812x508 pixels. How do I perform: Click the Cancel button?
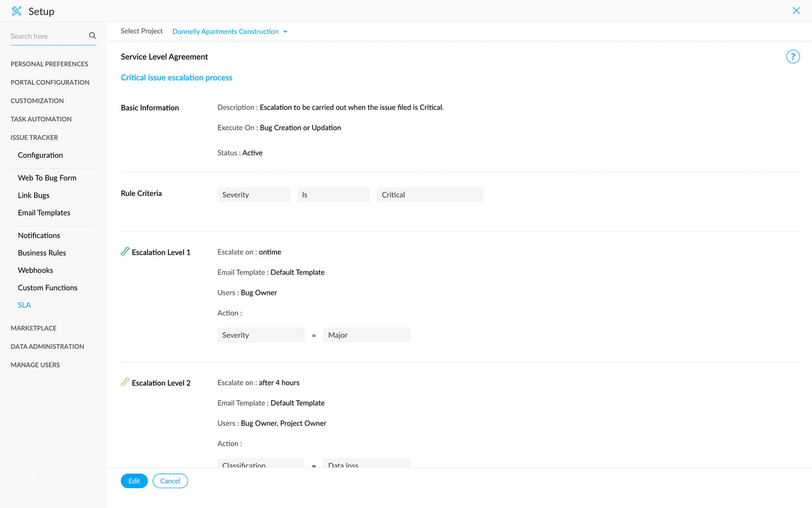click(x=170, y=481)
